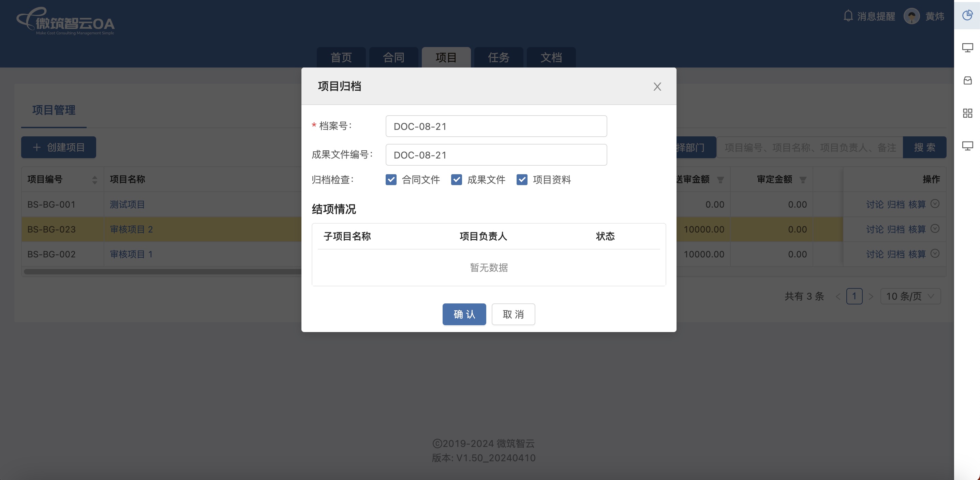The image size is (980, 480).
Task: Open the 10 条/页 page size dropdown
Action: 910,296
